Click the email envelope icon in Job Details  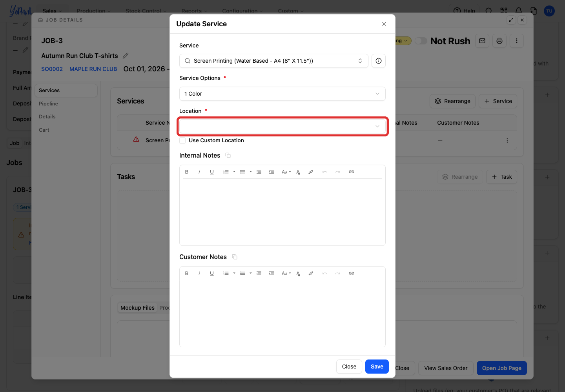[482, 41]
